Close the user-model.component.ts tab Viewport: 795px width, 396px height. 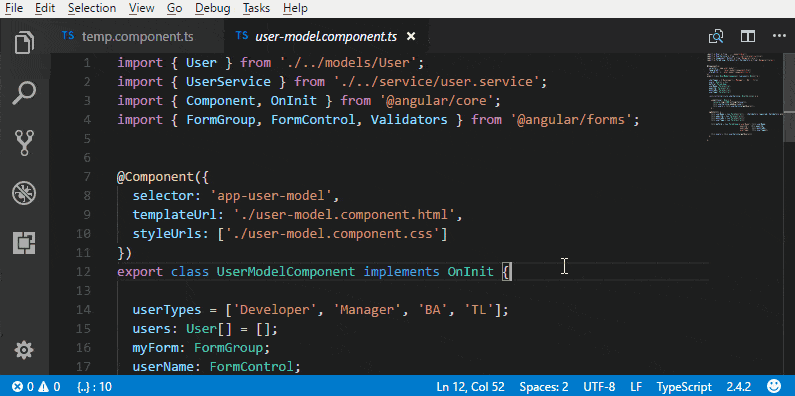[411, 36]
